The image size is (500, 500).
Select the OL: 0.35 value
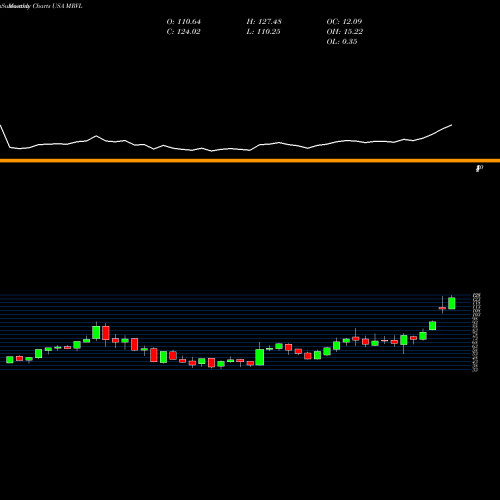342,42
